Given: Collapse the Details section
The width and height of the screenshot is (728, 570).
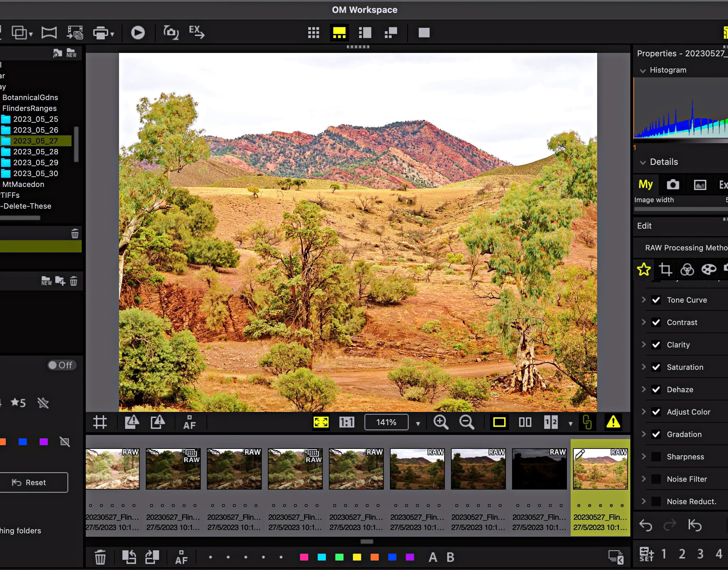Looking at the screenshot, I should pos(642,163).
